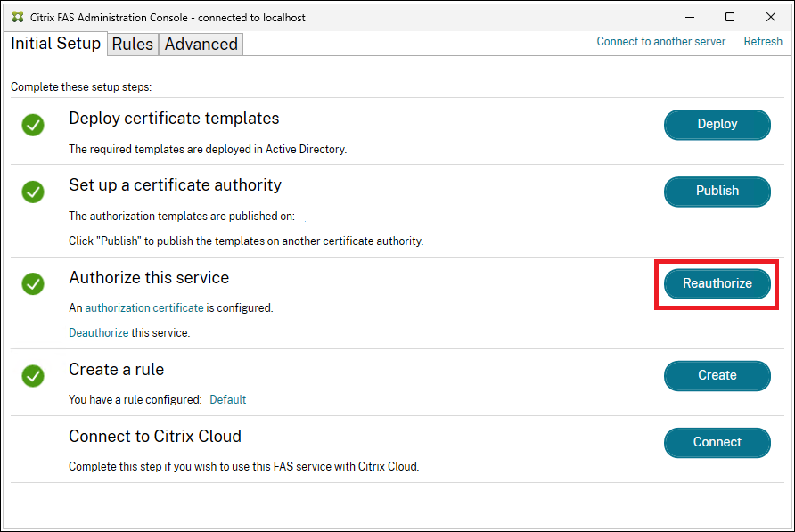Click the Reauthorize button
The image size is (795, 532).
click(717, 283)
